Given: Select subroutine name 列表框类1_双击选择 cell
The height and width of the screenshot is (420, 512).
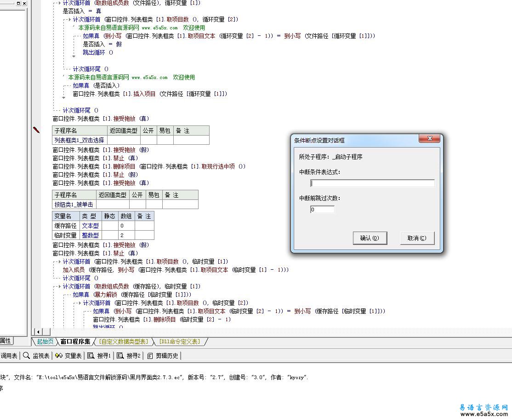Looking at the screenshot, I should pos(80,140).
